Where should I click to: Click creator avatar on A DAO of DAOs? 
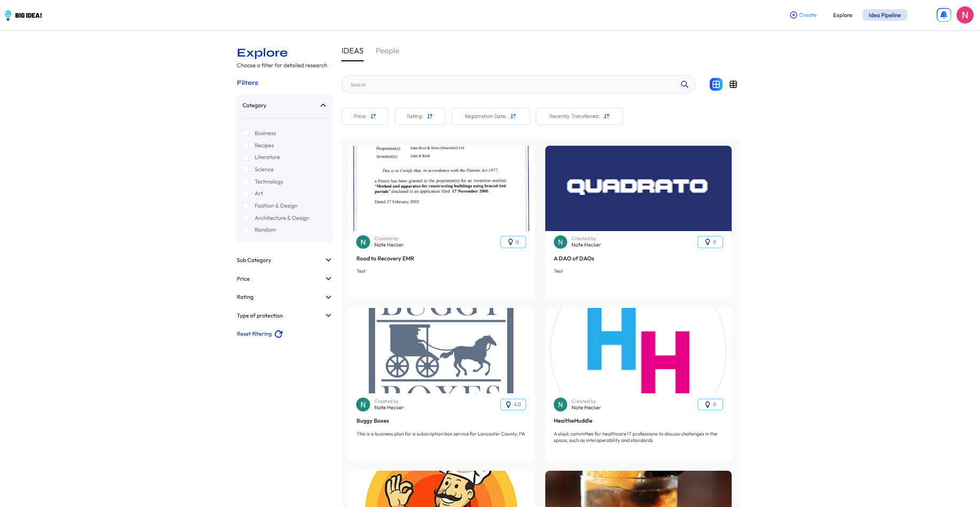coord(560,242)
